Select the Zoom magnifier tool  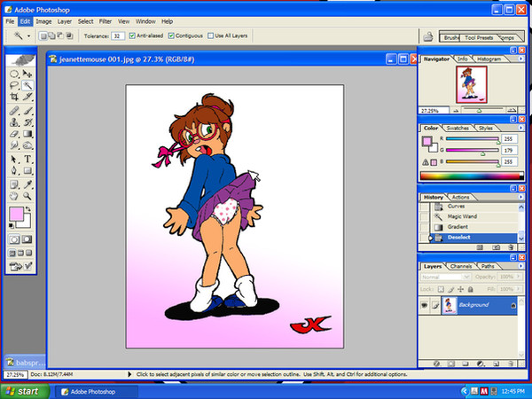pos(28,195)
